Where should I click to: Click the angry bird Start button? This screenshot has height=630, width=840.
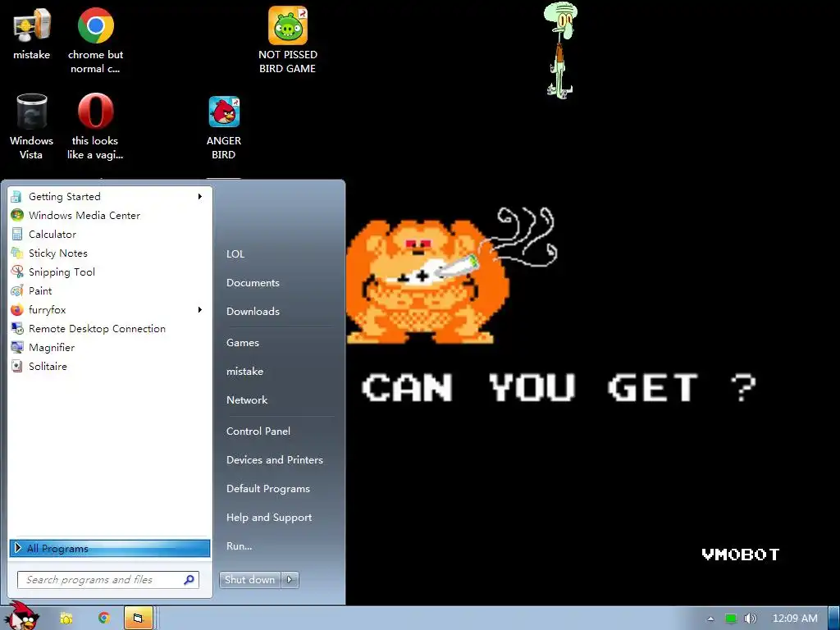pyautogui.click(x=21, y=616)
